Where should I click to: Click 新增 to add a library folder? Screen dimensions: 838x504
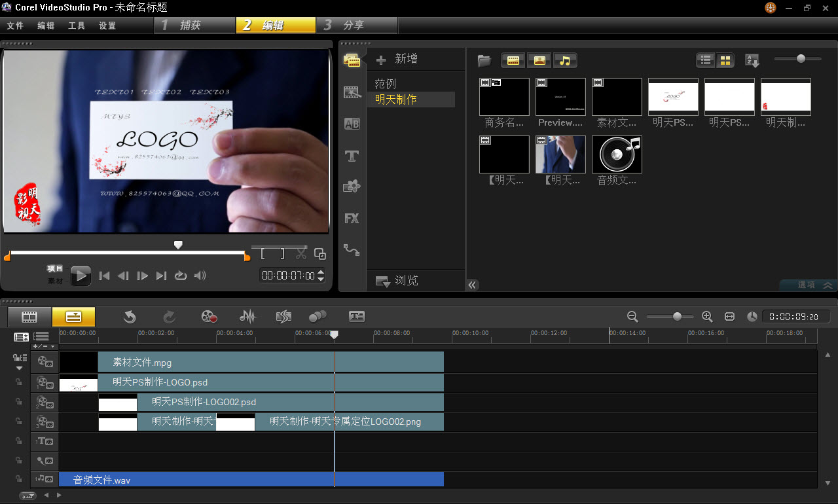(x=397, y=59)
